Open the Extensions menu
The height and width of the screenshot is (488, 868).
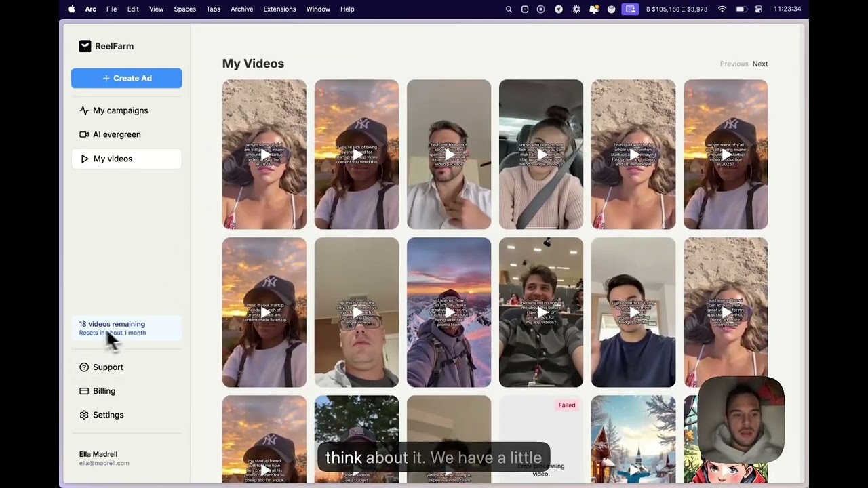click(x=280, y=9)
